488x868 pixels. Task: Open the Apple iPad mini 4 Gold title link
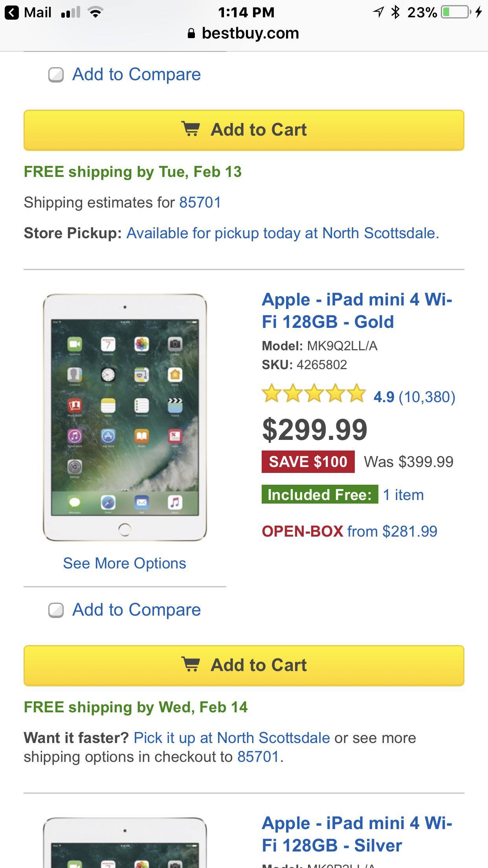pyautogui.click(x=357, y=311)
